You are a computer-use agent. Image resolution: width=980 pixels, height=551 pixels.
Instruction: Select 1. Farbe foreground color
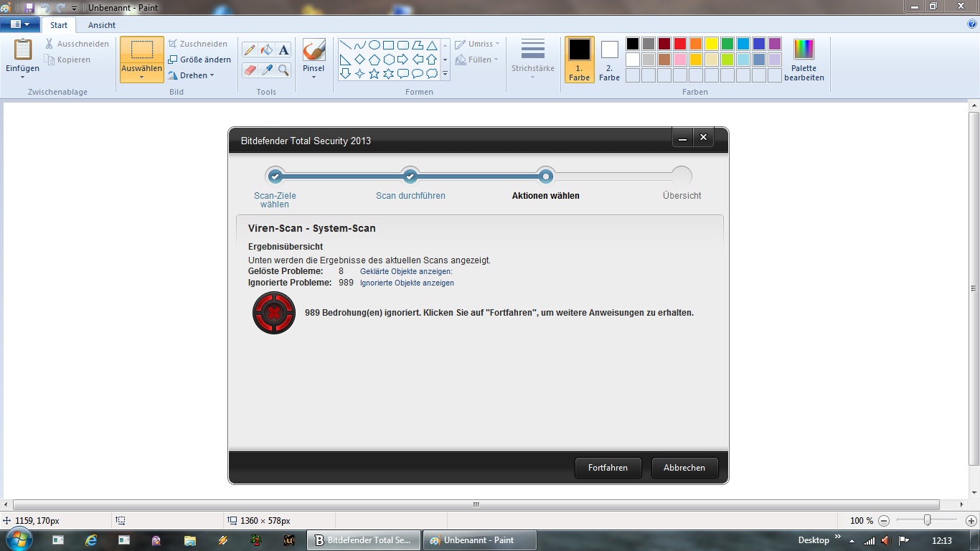point(579,60)
